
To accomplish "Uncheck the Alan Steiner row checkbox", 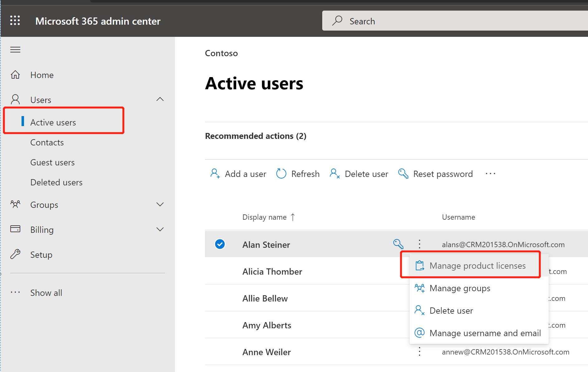I will (x=220, y=244).
